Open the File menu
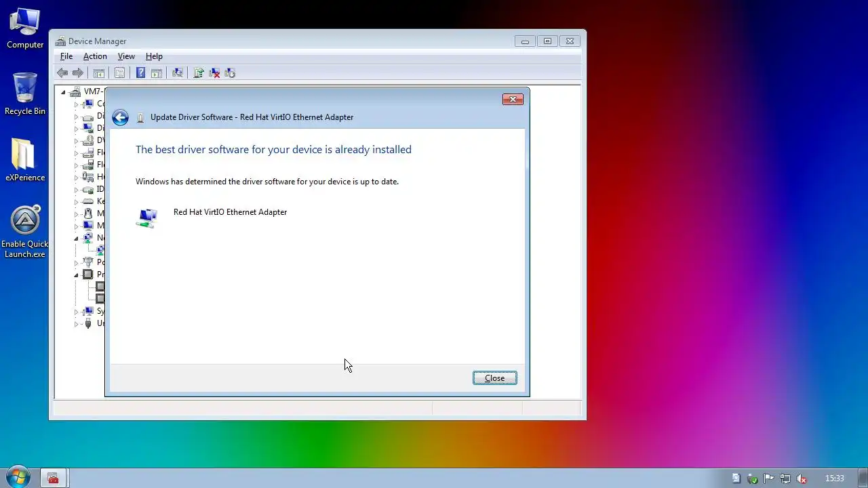This screenshot has height=488, width=868. (66, 56)
